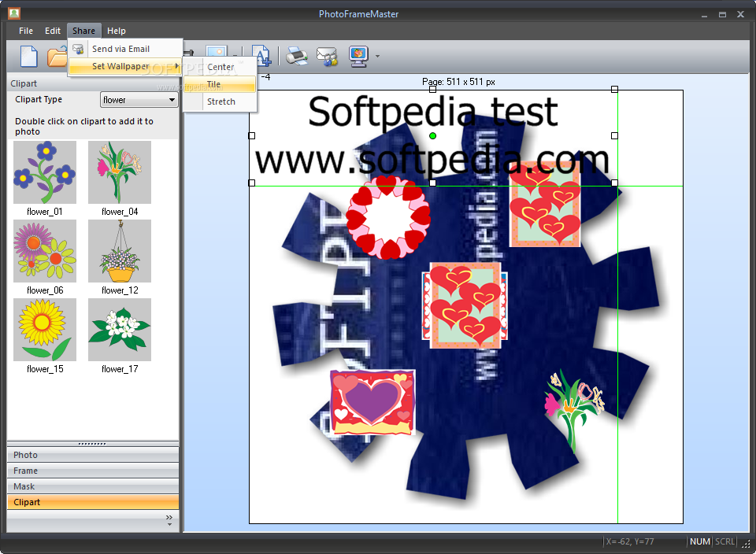Select the flower_15 sunflower thumbnail
This screenshot has width=756, height=554.
point(45,330)
